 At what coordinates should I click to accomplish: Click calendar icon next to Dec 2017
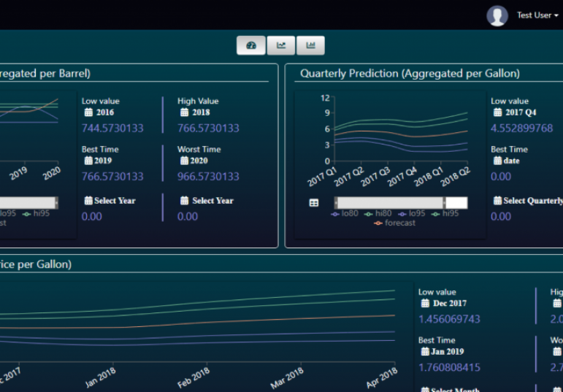click(x=425, y=304)
